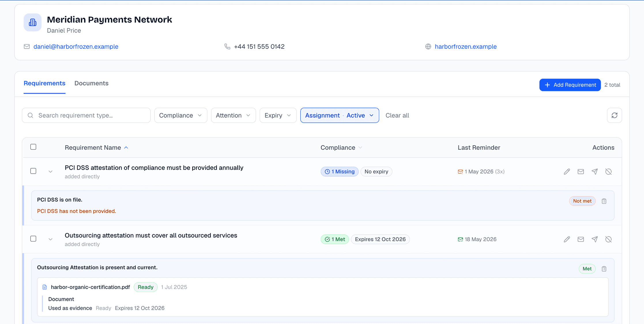Click the 1 Met compliance badge

(335, 239)
